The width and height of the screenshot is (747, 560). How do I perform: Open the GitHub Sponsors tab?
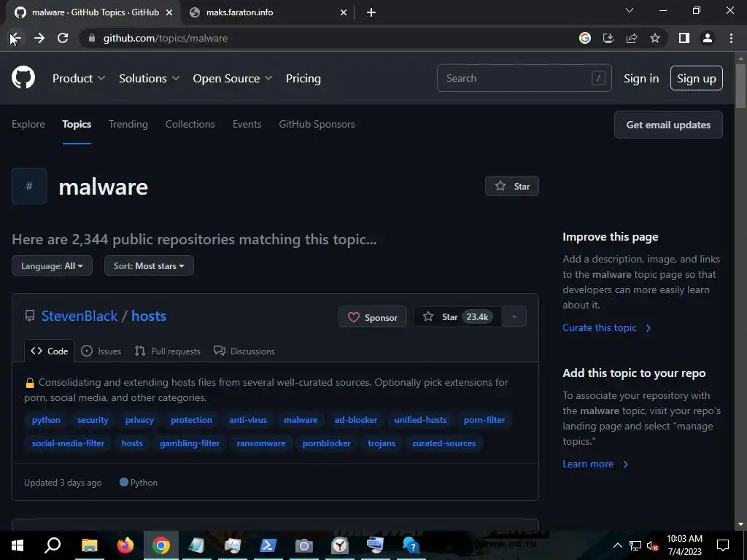pyautogui.click(x=317, y=124)
